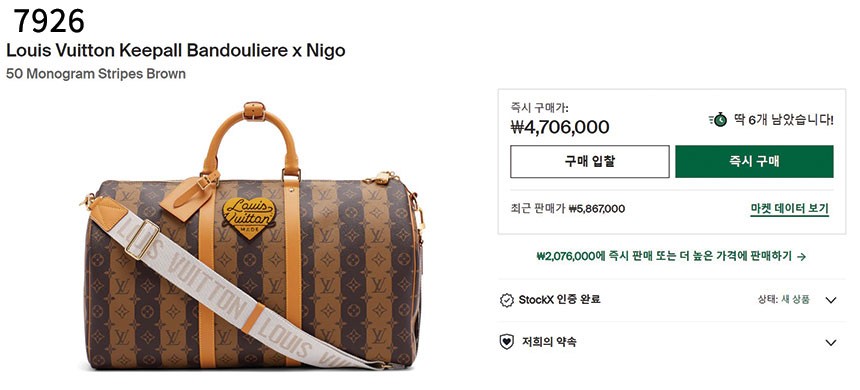Click the shield heart promise icon
The image size is (860, 390).
click(x=507, y=342)
